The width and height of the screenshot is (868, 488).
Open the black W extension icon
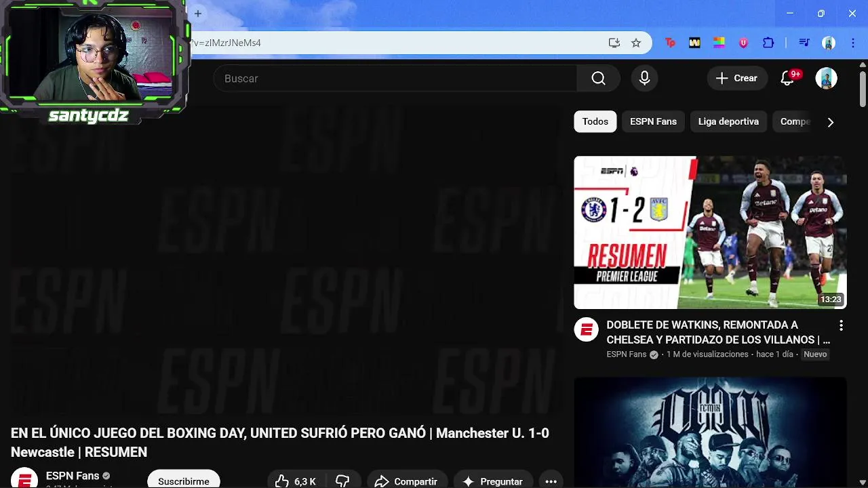point(694,43)
